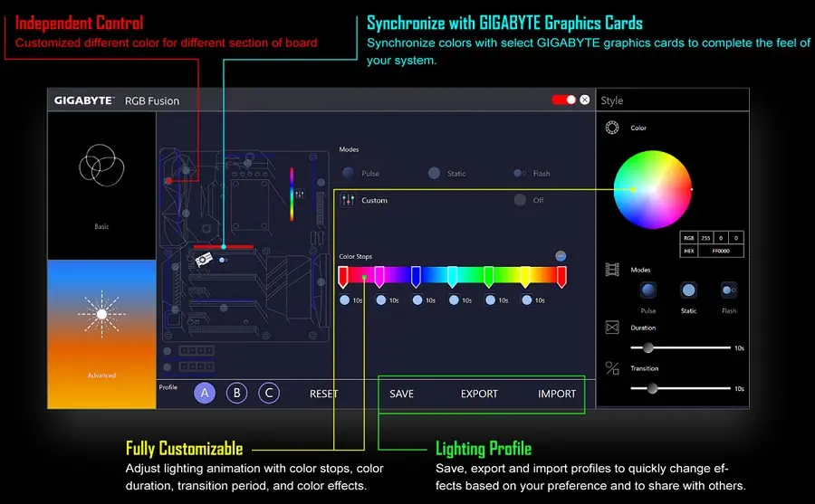The height and width of the screenshot is (504, 815).
Task: Choose profile A
Action: click(205, 394)
